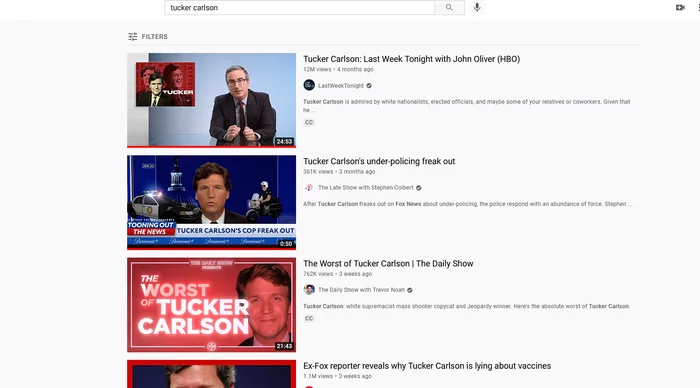The height and width of the screenshot is (388, 700).
Task: Click the 21:43 duration badge
Action: point(284,346)
